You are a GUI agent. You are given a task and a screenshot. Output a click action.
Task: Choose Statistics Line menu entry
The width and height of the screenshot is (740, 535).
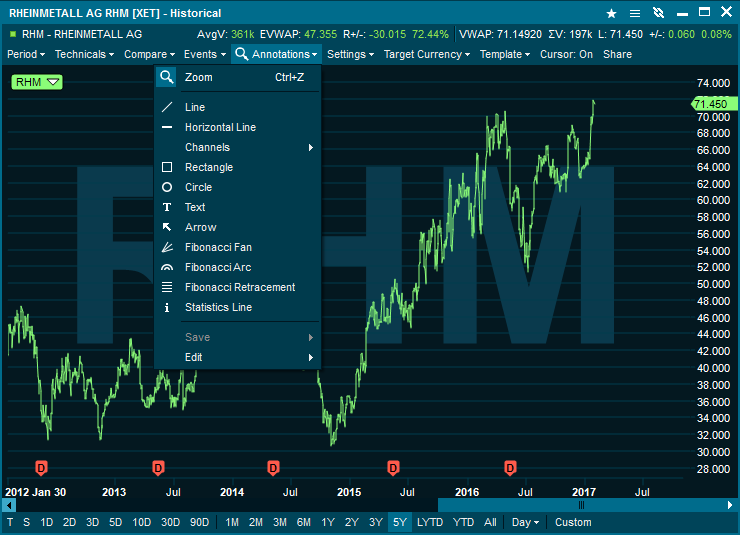point(237,307)
